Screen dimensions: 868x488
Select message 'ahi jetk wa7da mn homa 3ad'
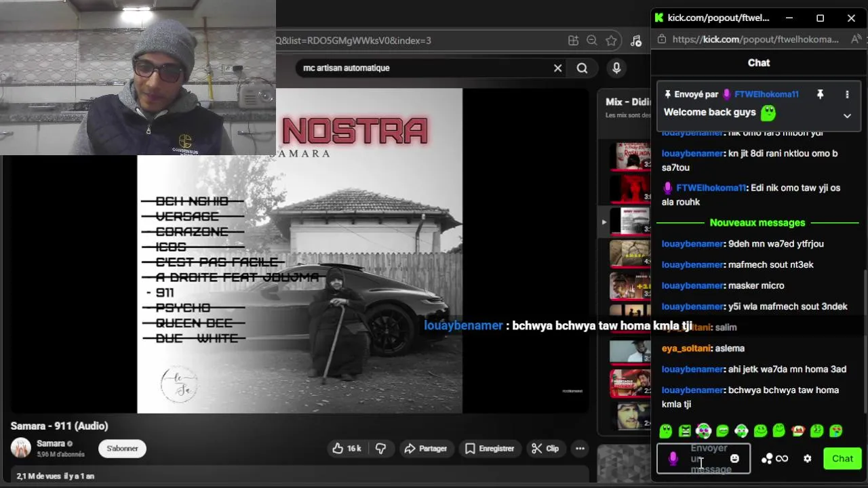pyautogui.click(x=787, y=369)
